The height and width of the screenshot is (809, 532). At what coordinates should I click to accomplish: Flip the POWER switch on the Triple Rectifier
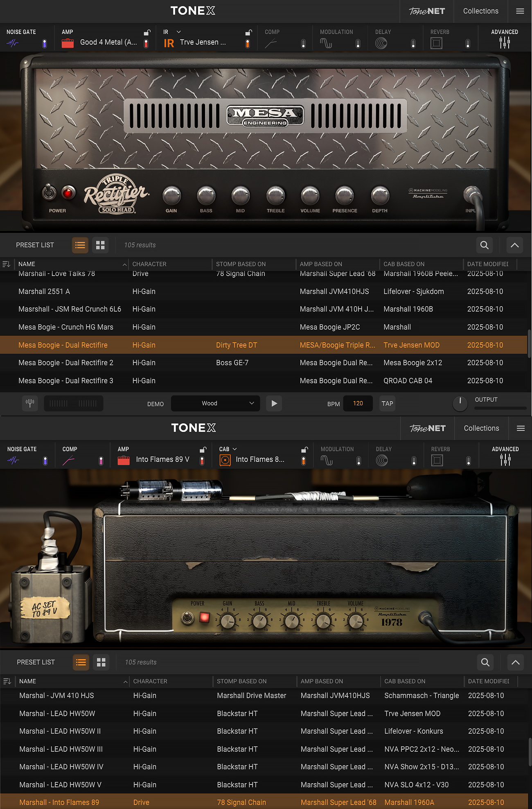click(49, 192)
